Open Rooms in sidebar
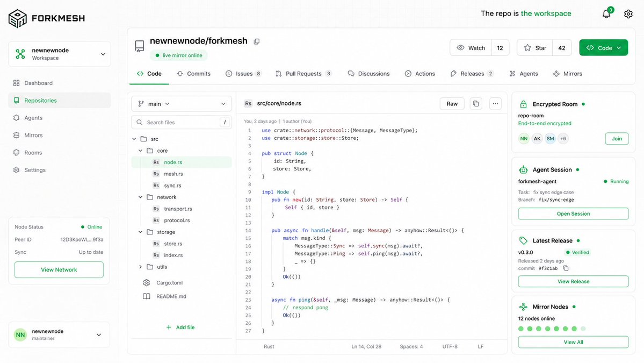This screenshot has width=644, height=363. point(60,153)
